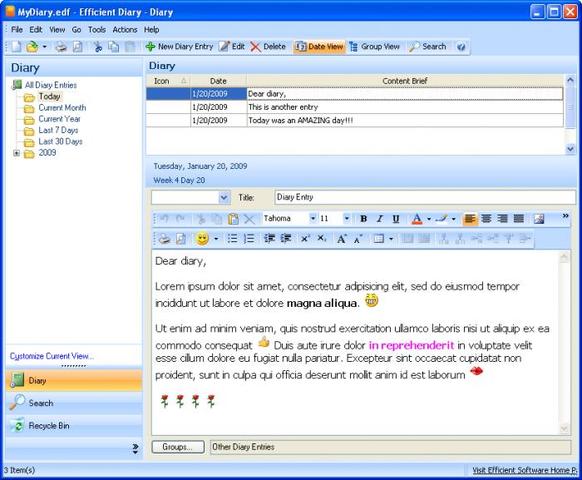Screen dimensions: 582x480
Task: Open the Customize Current View link
Action: pos(52,356)
